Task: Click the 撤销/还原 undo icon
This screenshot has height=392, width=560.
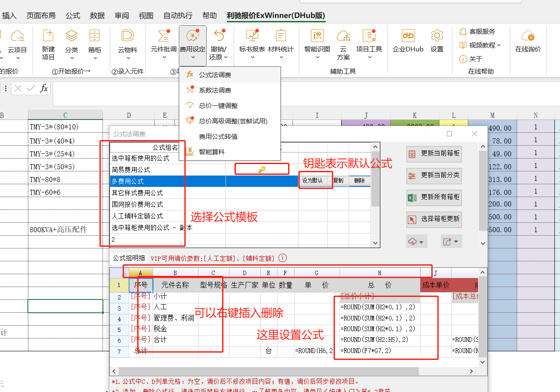Action: coord(219,36)
